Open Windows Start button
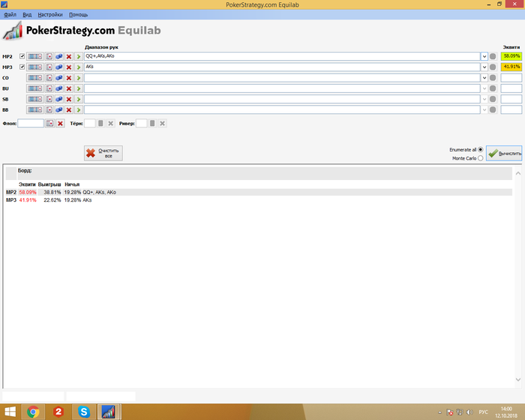Image resolution: width=525 pixels, height=420 pixels. click(10, 412)
